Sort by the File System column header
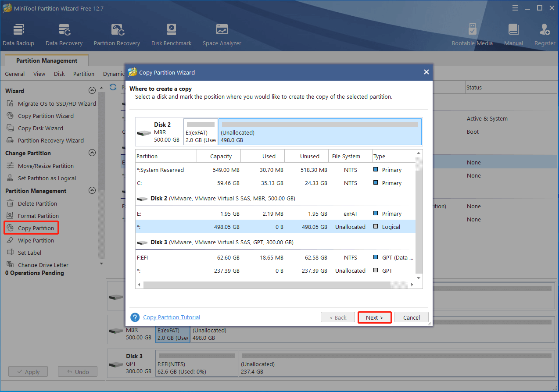Image resolution: width=559 pixels, height=392 pixels. point(350,157)
